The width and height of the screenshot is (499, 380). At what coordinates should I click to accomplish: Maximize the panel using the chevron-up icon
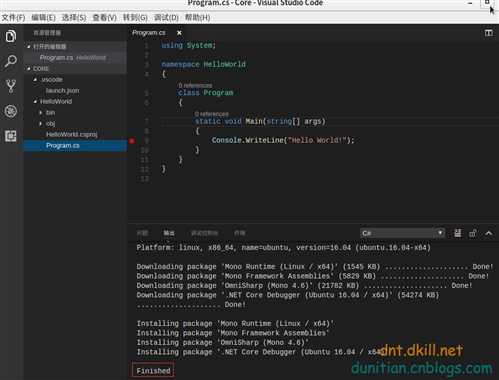(488, 233)
